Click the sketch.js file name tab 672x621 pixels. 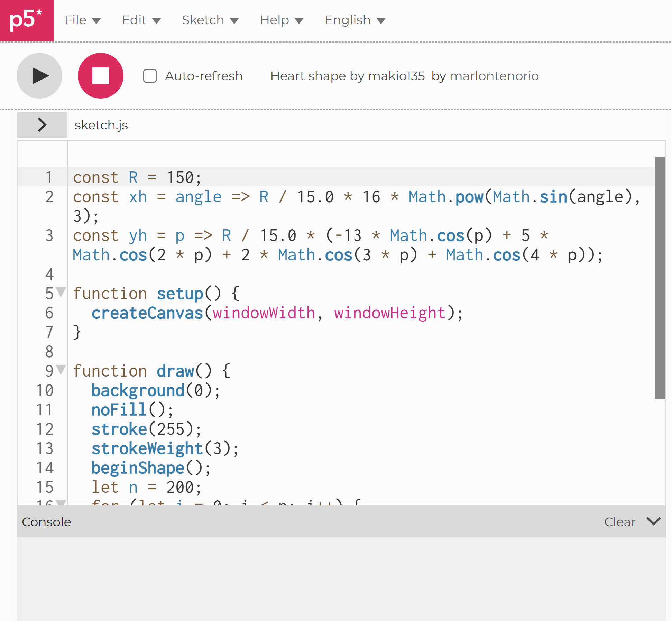pos(101,125)
